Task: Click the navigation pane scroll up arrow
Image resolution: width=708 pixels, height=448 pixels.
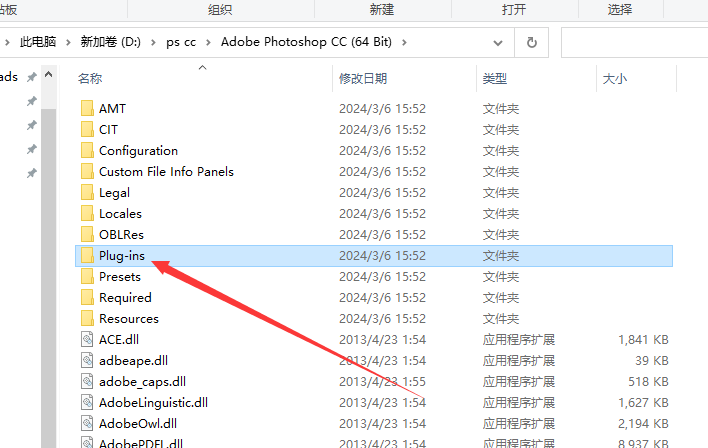Action: (x=49, y=75)
